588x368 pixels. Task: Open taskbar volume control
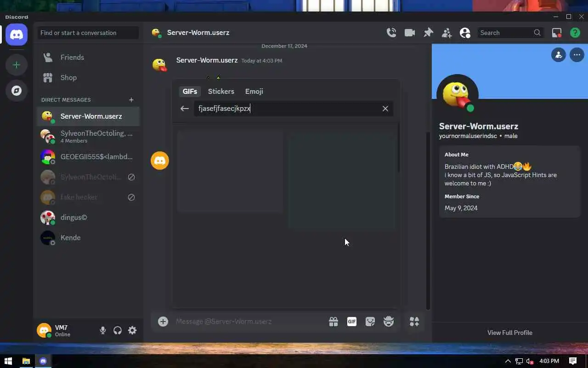coord(530,361)
